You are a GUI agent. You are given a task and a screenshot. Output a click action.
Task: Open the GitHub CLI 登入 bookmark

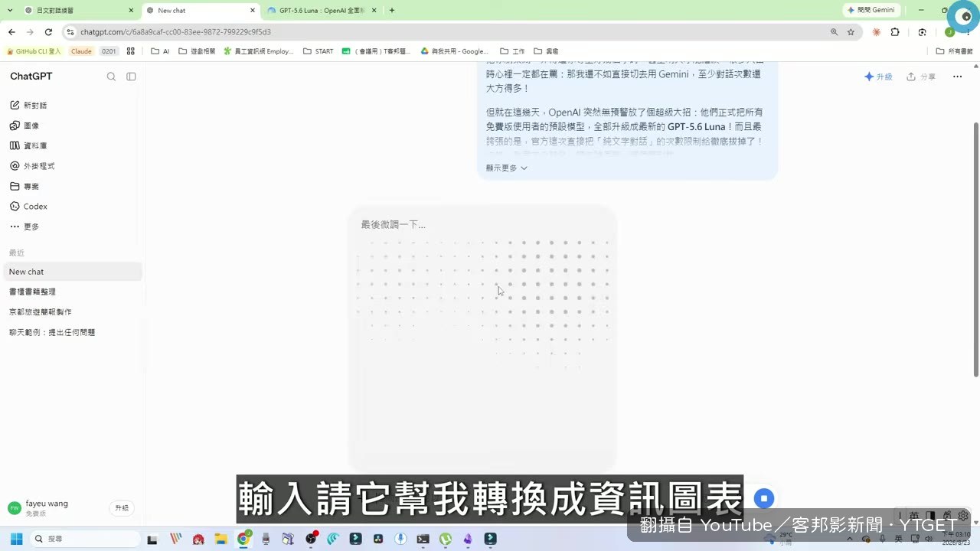coord(33,51)
